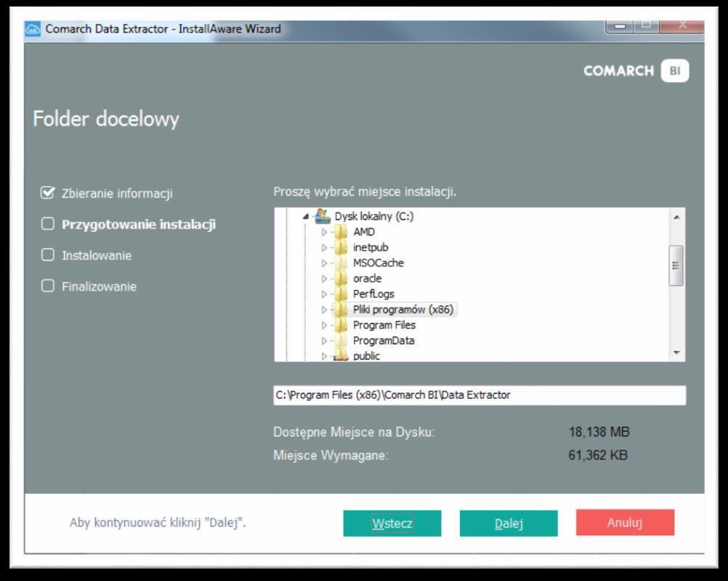The image size is (728, 581).
Task: Select Pliki programów (x86) folder name
Action: (403, 309)
